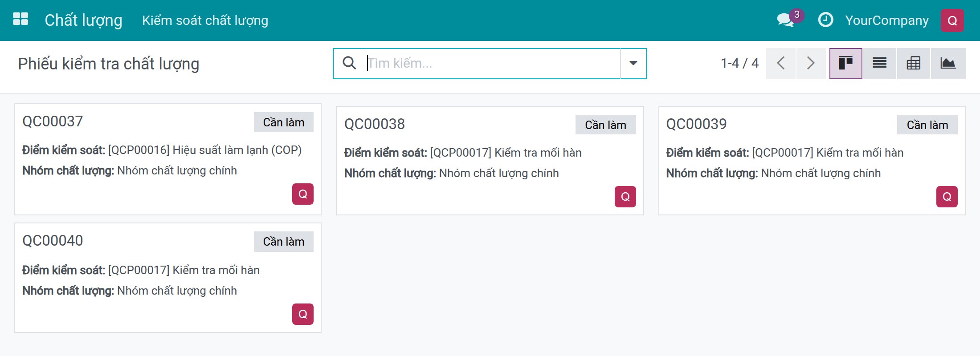Click Nhóm chất lượng chính on card QC00037
Screen dimensions: 980x356
pos(177,170)
